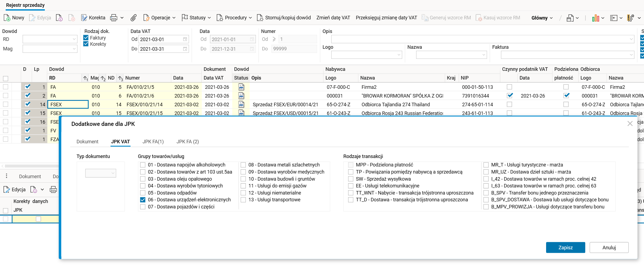
Task: Click status document icon for FA/010/21/5
Action: (x=241, y=87)
